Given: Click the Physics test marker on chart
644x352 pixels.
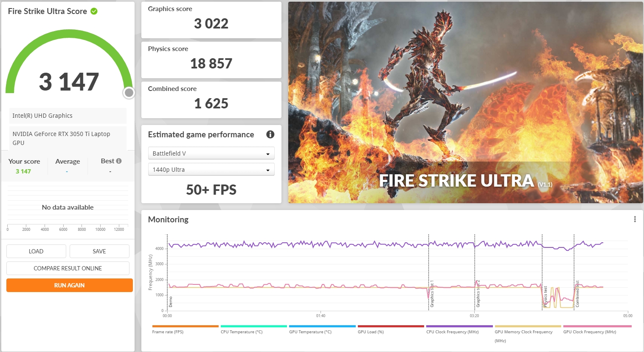Looking at the screenshot, I should click(546, 297).
